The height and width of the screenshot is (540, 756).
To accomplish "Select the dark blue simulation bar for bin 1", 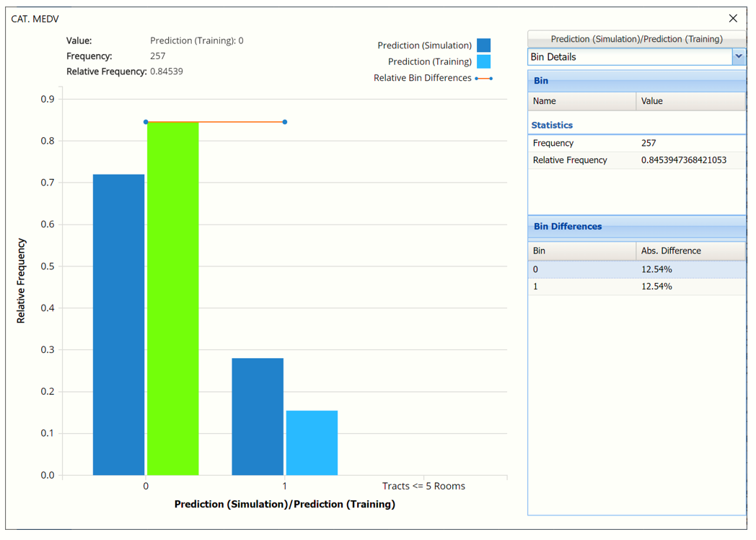I will click(258, 417).
